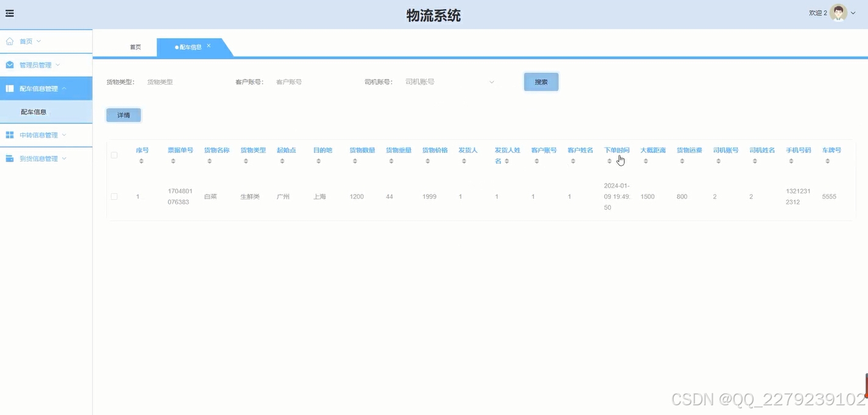Close the 配车信息 tab via its X icon
Image resolution: width=868 pixels, height=415 pixels.
208,45
